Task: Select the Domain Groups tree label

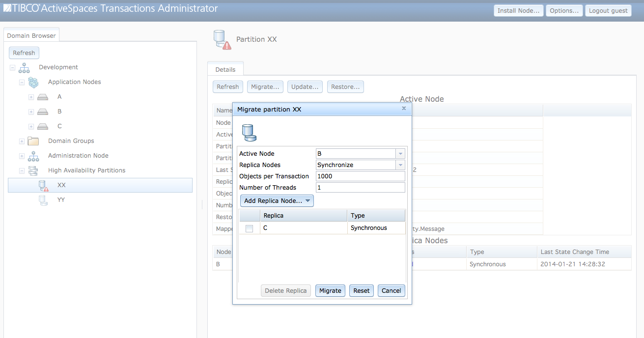Action: pos(71,141)
